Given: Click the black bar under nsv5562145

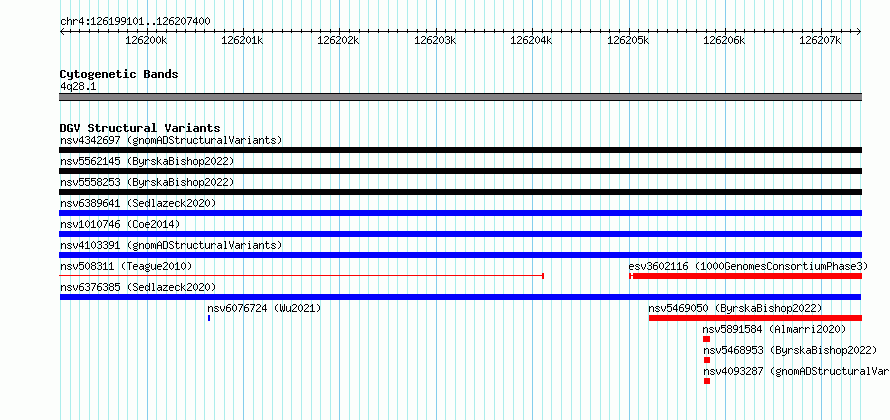Looking at the screenshot, I should [x=460, y=171].
